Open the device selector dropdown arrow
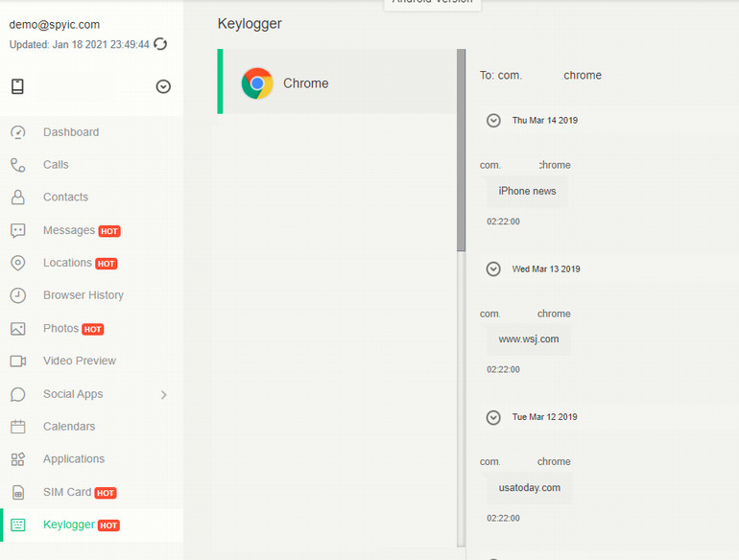Screen dimensions: 739x560 click(163, 86)
